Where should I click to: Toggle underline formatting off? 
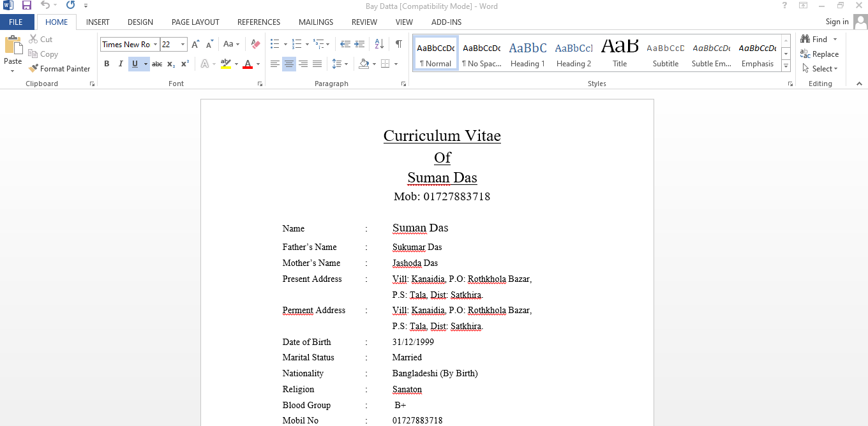pyautogui.click(x=133, y=63)
